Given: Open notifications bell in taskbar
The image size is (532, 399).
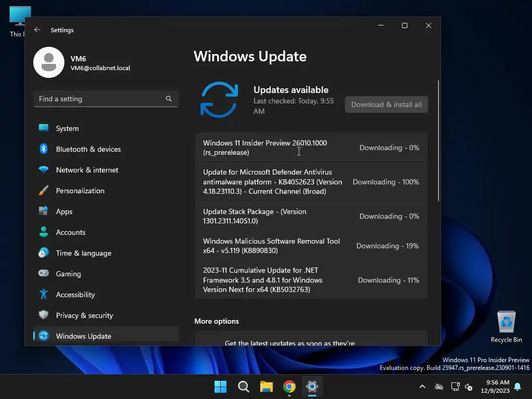Looking at the screenshot, I should click(518, 387).
